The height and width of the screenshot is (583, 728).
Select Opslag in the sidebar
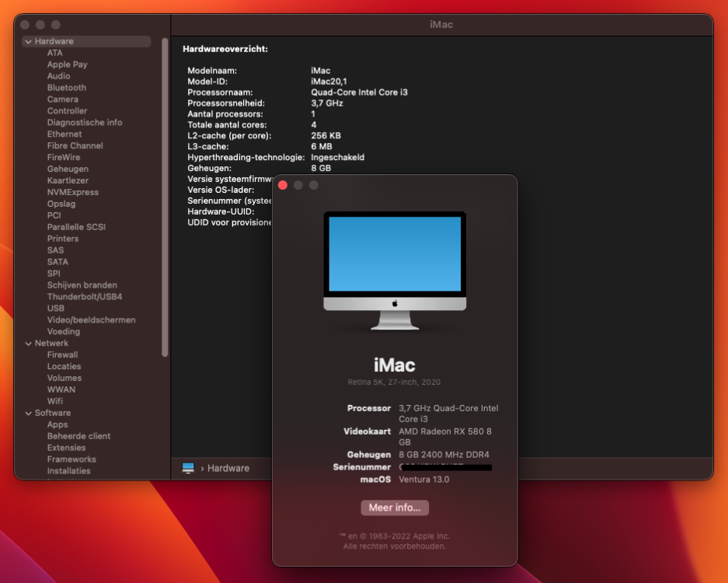61,204
